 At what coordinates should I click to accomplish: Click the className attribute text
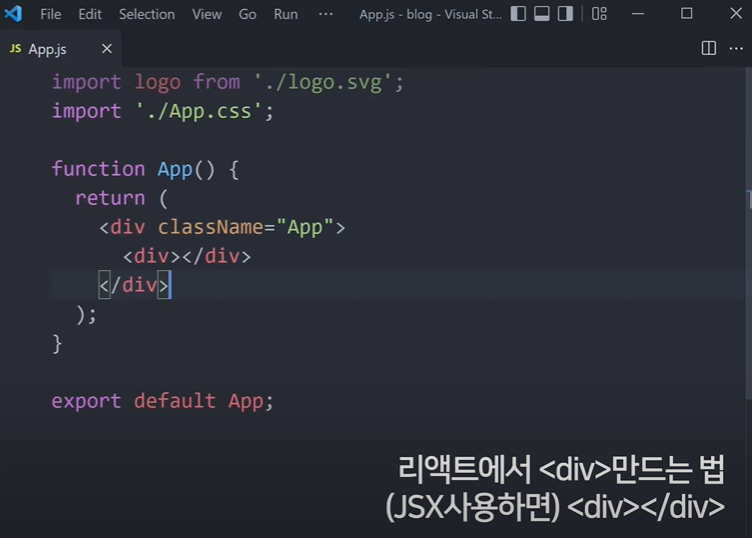(x=210, y=227)
